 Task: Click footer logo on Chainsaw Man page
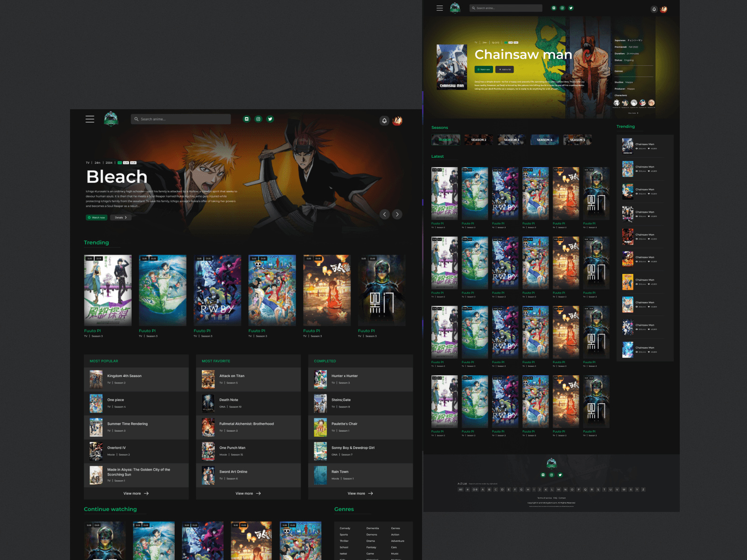point(551,463)
